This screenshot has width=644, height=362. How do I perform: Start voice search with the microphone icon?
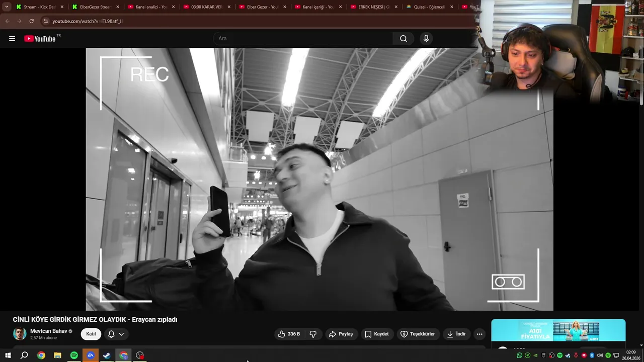coord(426,39)
